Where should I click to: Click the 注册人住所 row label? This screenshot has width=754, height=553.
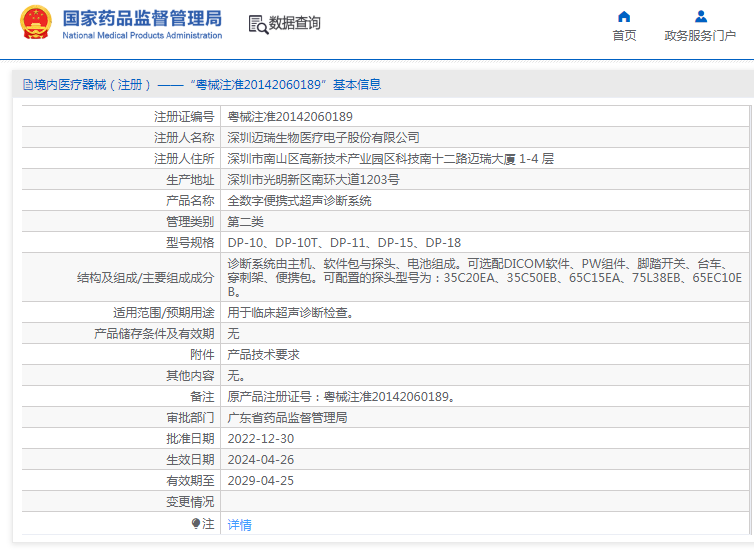184,159
